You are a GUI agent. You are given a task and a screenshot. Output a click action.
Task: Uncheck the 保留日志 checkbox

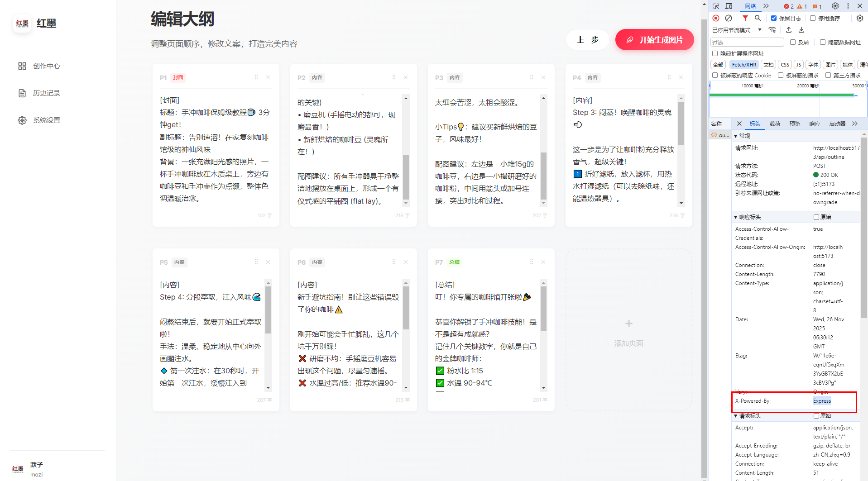[774, 18]
